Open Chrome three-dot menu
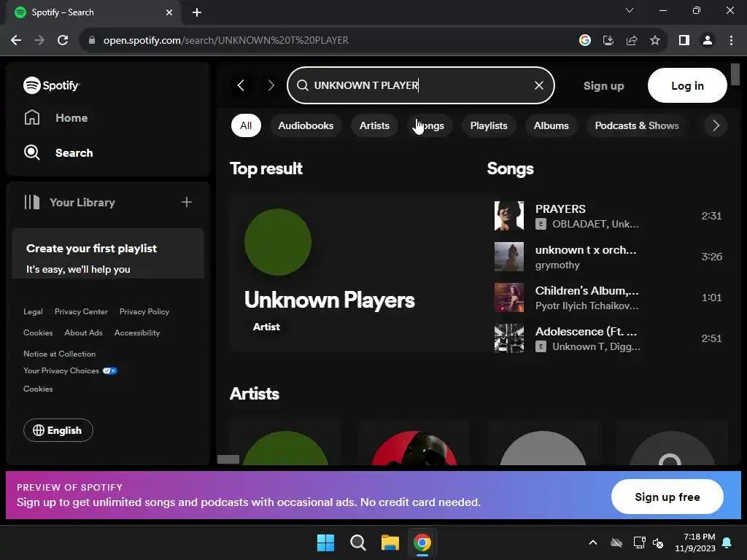The height and width of the screenshot is (560, 747). (731, 41)
